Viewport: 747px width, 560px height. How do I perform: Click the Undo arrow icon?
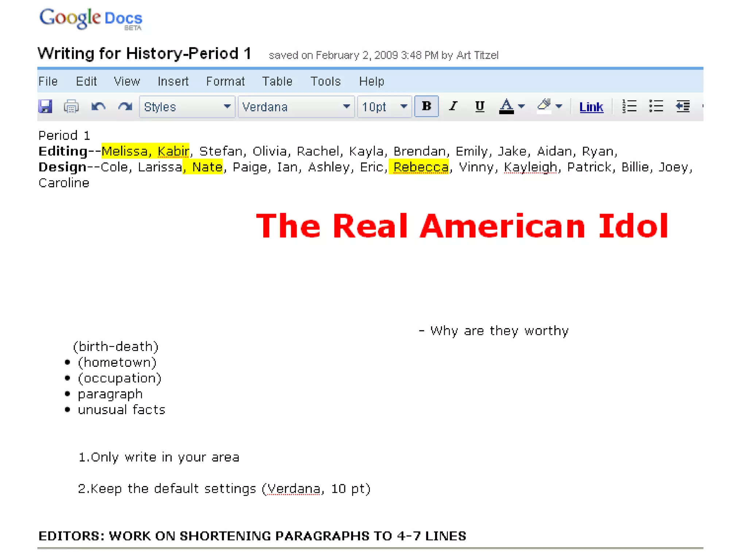click(x=98, y=106)
